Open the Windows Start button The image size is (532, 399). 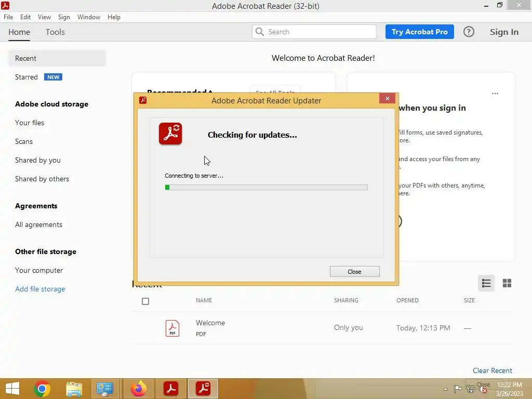coord(12,389)
